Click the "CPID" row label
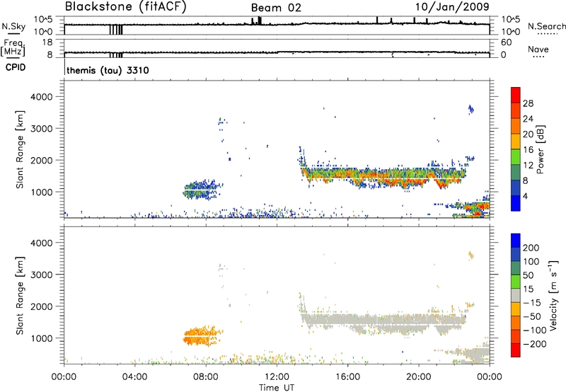Screen dimensions: 566x392 tap(16, 67)
